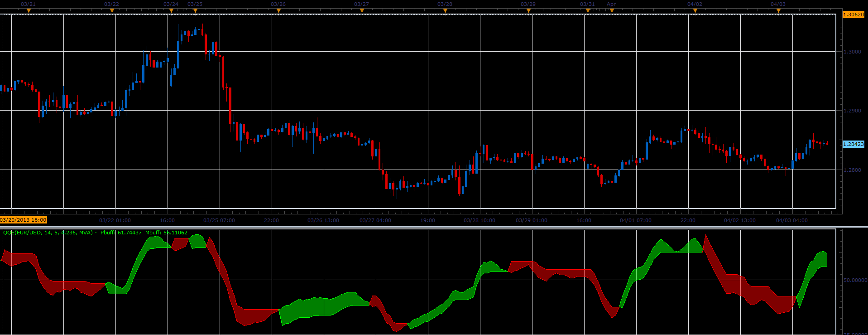The width and height of the screenshot is (868, 335).
Task: Click the divider between chart and QQE pane
Action: point(434,226)
